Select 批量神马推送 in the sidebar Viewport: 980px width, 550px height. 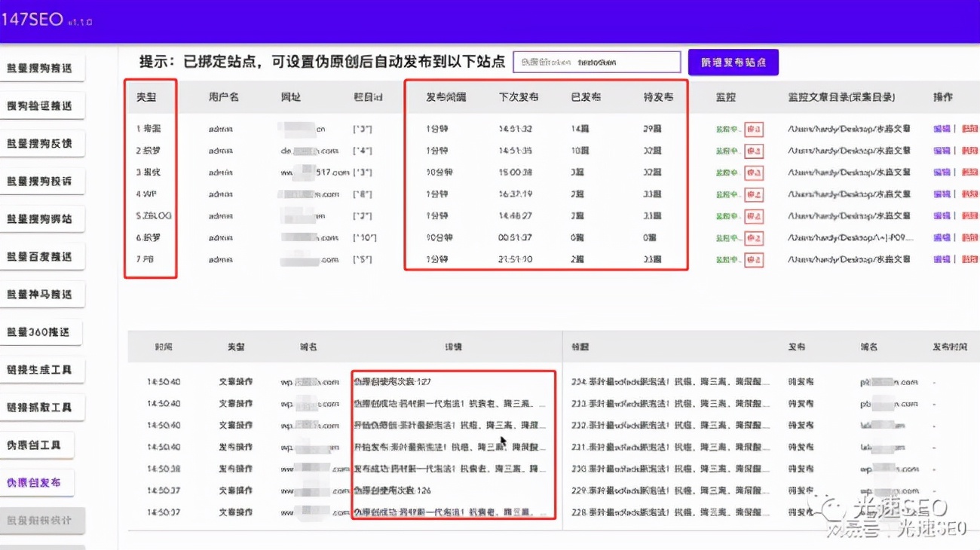[39, 294]
